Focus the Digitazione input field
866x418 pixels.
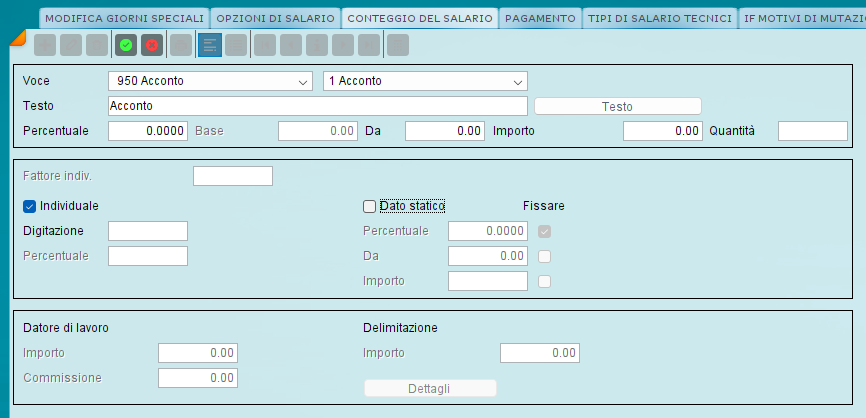click(148, 231)
